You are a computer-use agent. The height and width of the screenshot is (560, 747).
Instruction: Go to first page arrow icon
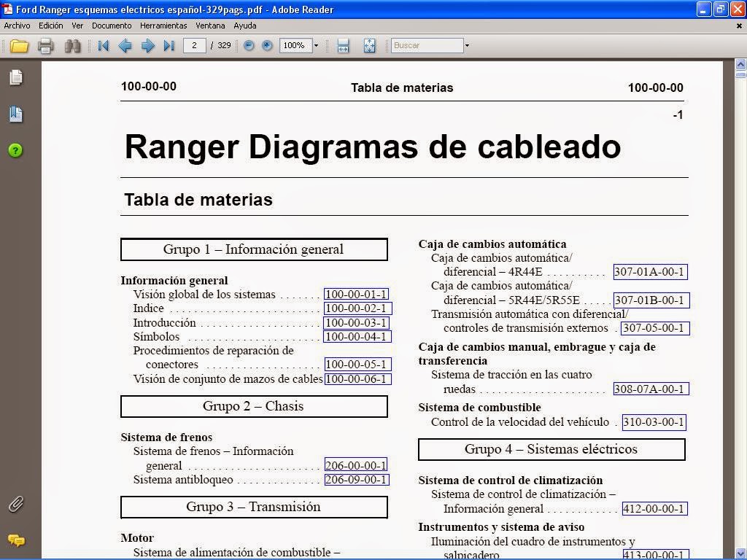[103, 46]
